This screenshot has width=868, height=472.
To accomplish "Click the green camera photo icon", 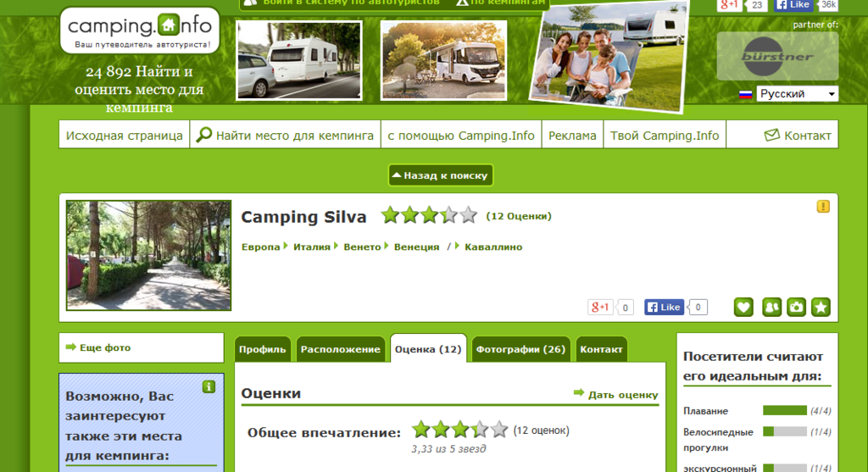I will pyautogui.click(x=796, y=307).
